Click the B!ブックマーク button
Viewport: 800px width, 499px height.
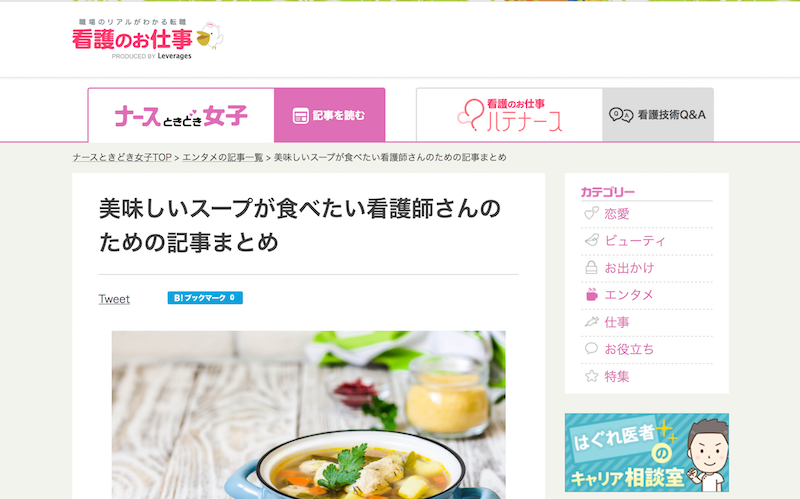(205, 297)
